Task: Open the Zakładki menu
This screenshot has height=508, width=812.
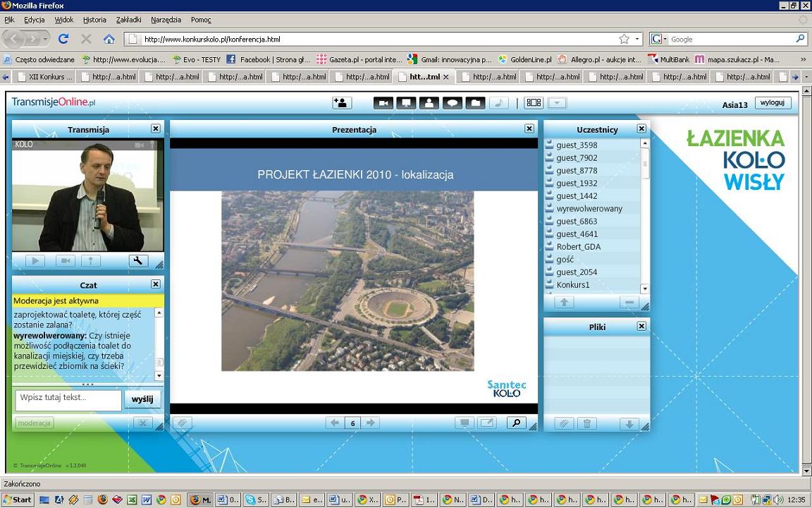Action: [x=128, y=20]
